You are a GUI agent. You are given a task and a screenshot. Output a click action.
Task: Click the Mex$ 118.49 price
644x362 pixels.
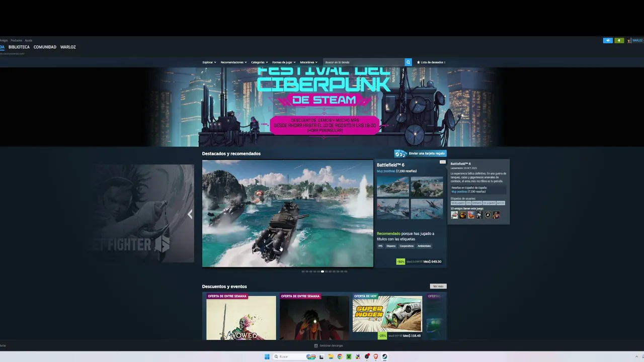412,336
